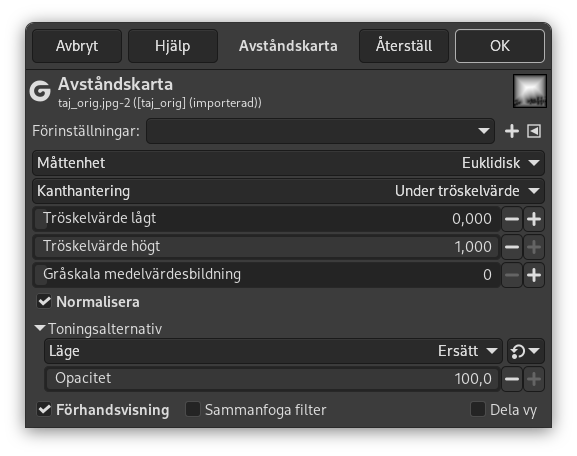577x456 pixels.
Task: Click the Tröskelvärde lågt slider field
Action: (266, 219)
